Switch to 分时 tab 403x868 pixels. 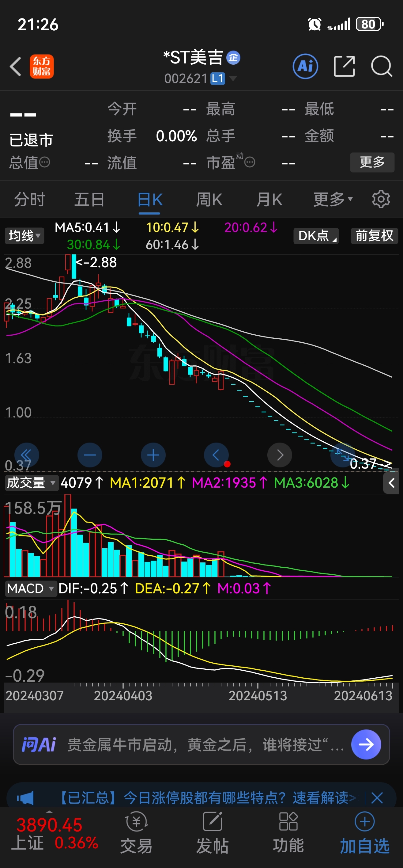30,199
